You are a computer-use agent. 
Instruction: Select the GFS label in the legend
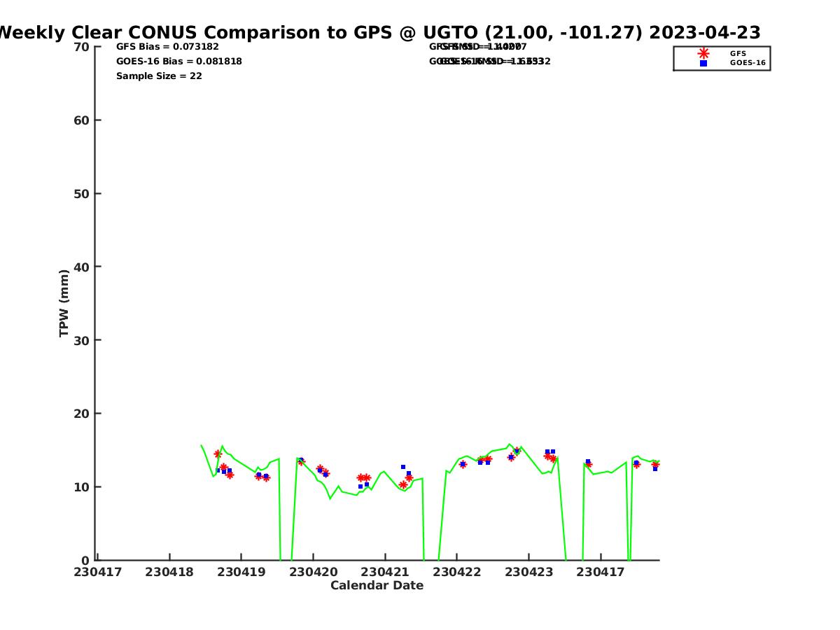click(738, 53)
